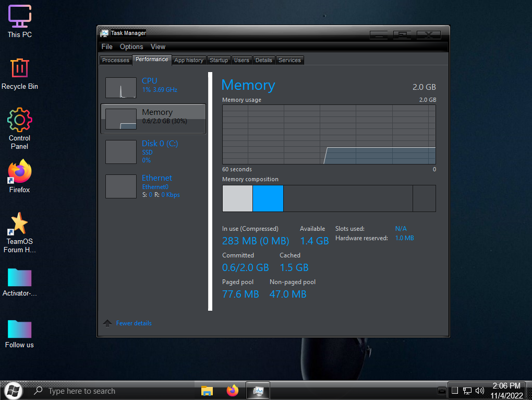Image resolution: width=532 pixels, height=400 pixels.
Task: Select the CPU performance graph thumbnail
Action: pyautogui.click(x=121, y=88)
